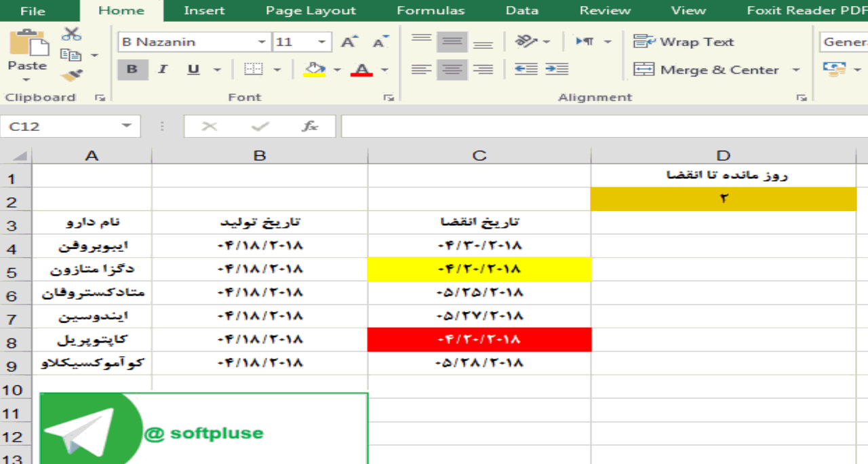Switch to the Insert tab
868x464 pixels.
click(205, 11)
